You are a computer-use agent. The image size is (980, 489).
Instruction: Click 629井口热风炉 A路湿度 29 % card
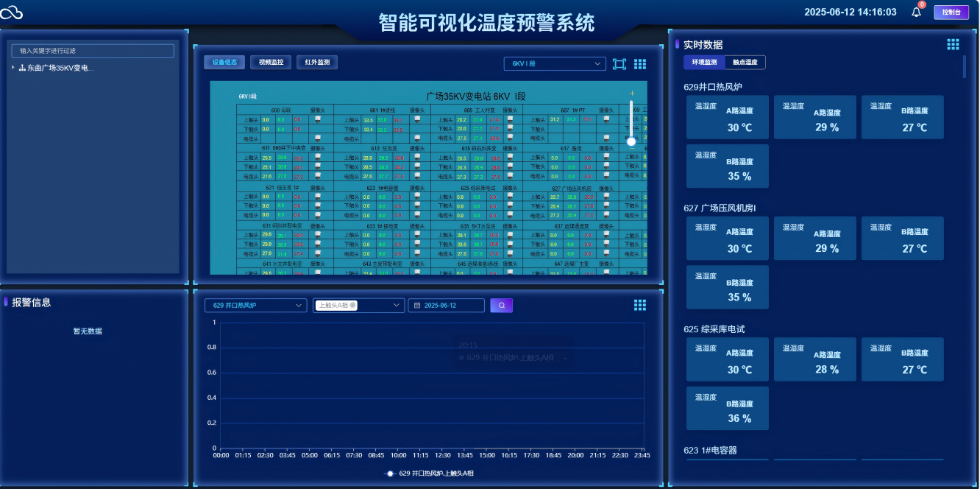pyautogui.click(x=815, y=117)
